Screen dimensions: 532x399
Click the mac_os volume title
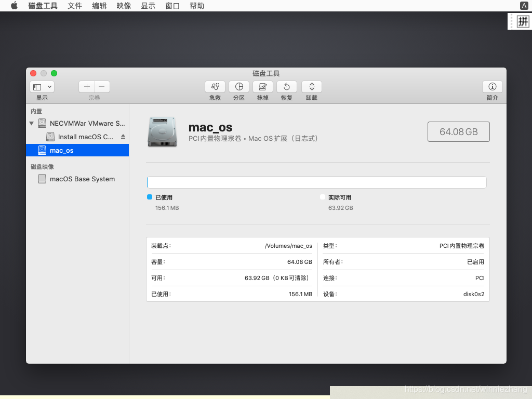coord(210,127)
